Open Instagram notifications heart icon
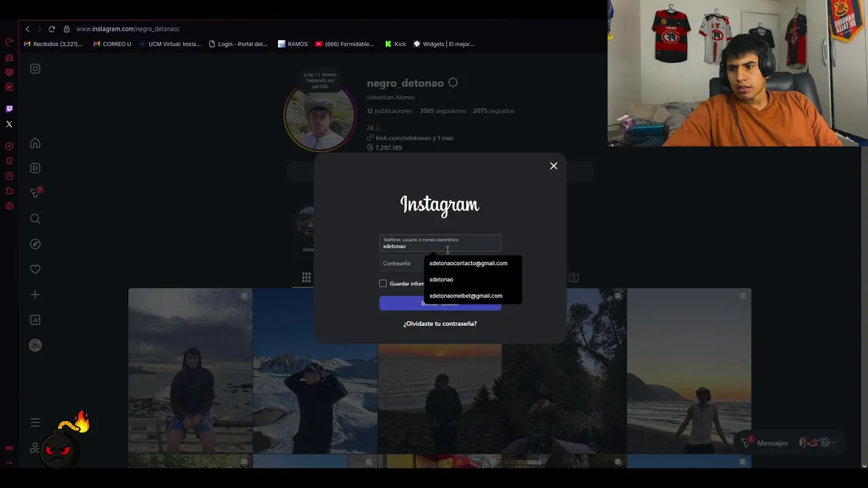Screen dimensions: 868x488 click(35, 269)
